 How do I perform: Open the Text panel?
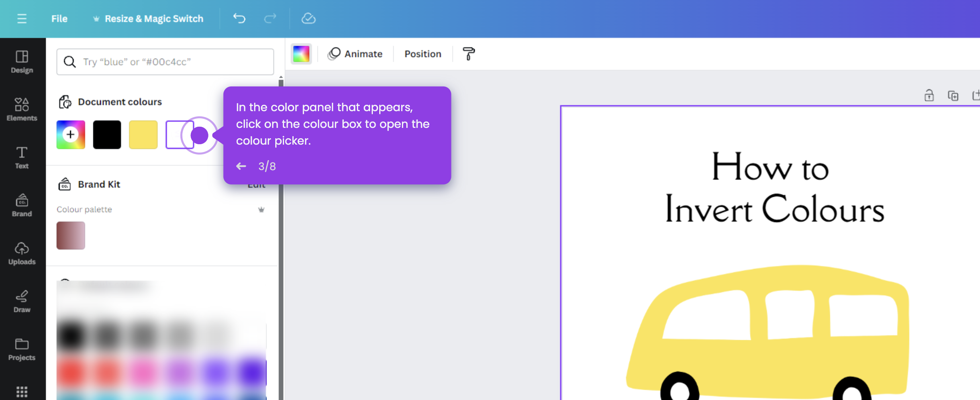(x=22, y=157)
